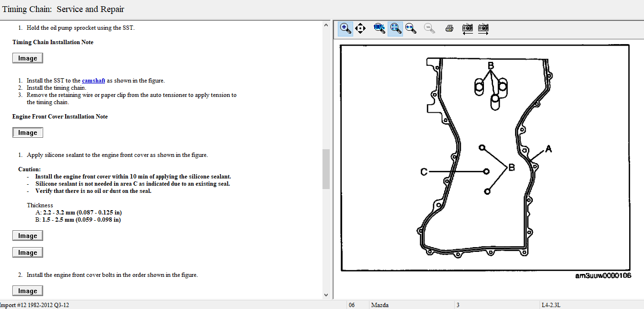Viewport: 644px width, 309px height.
Task: Click the greyed zoom out magnifier
Action: [430, 28]
